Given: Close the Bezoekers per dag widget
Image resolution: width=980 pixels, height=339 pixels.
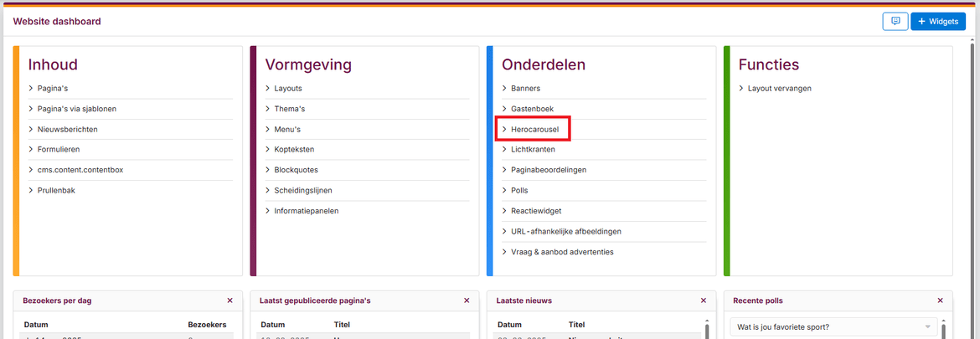Looking at the screenshot, I should pyautogui.click(x=230, y=300).
